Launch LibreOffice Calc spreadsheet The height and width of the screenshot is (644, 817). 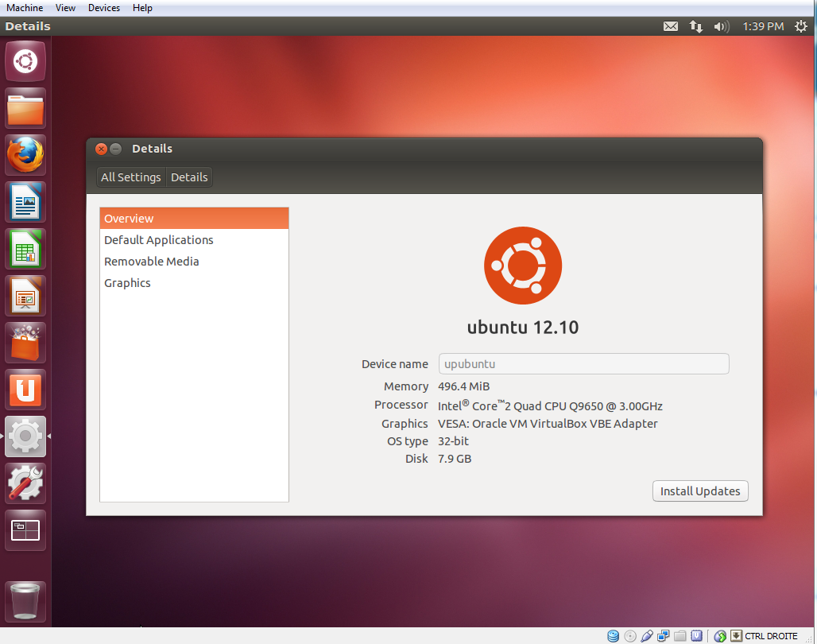click(25, 250)
